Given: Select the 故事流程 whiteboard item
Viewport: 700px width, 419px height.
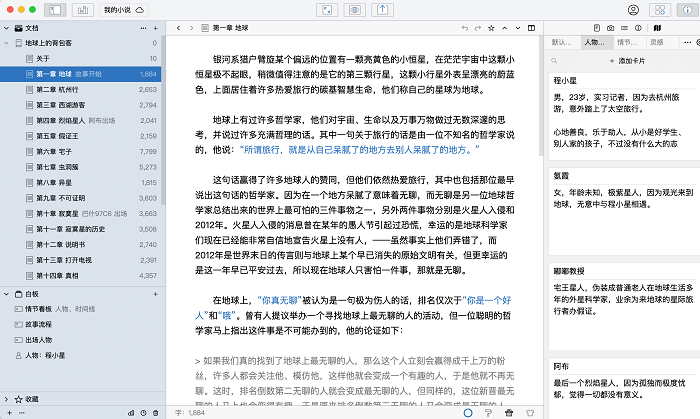Looking at the screenshot, I should (40, 325).
